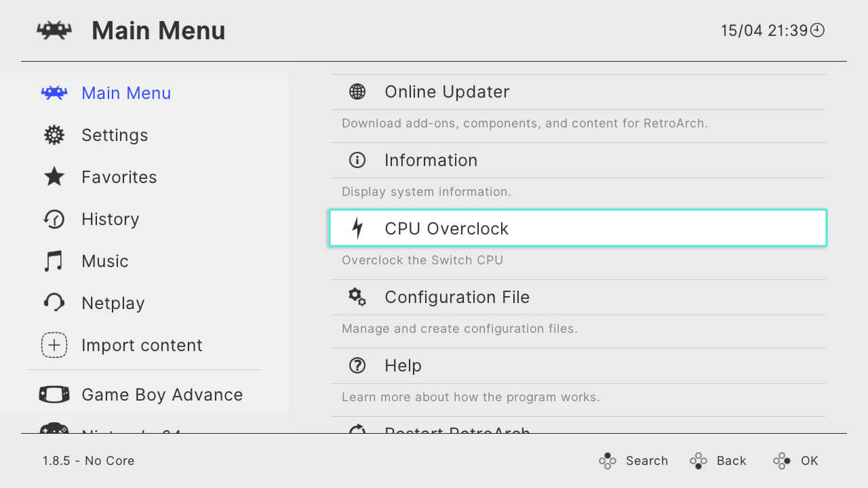This screenshot has height=488, width=868.
Task: Click the "1.8.5 - No Core" version text
Action: [x=89, y=461]
